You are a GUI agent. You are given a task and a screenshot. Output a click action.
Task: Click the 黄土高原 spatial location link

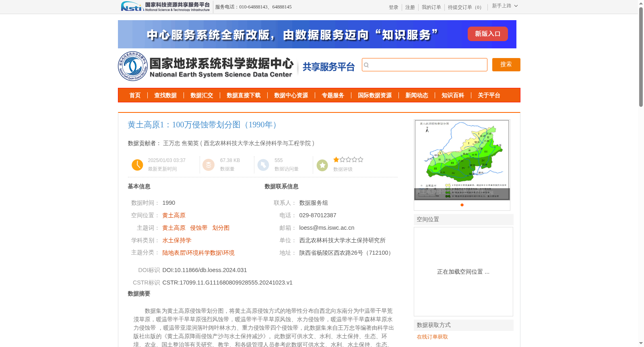tap(174, 216)
